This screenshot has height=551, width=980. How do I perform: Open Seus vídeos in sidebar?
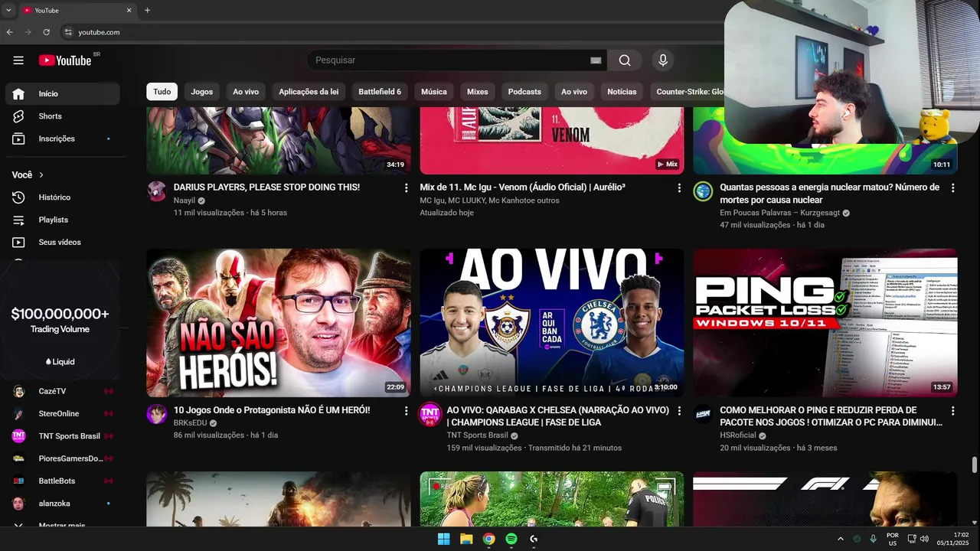63,243
